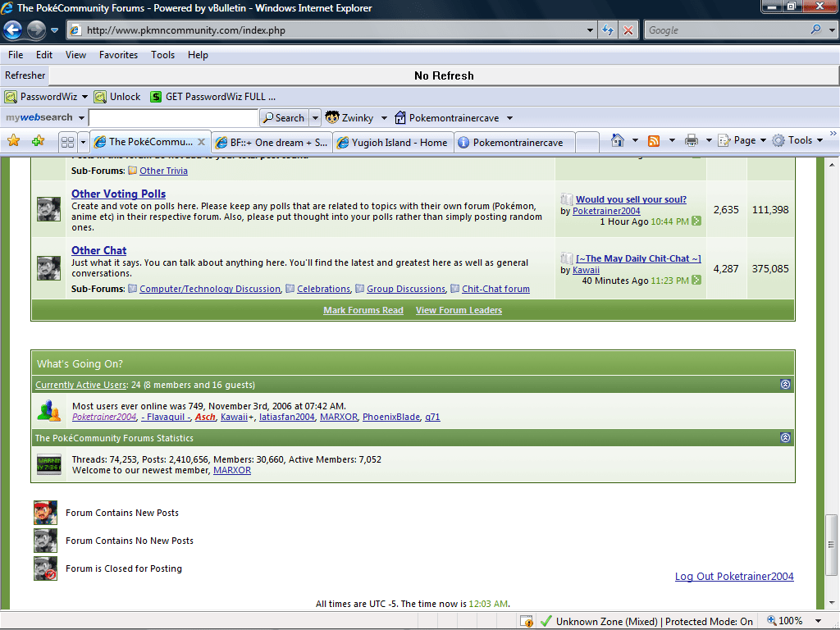Click Other Chat forum status icon
The height and width of the screenshot is (630, 840).
click(x=48, y=268)
